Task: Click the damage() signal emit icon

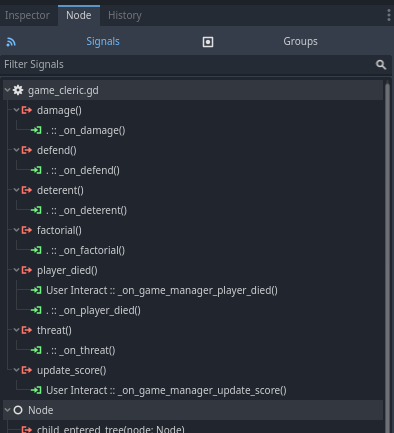Action: coord(27,110)
